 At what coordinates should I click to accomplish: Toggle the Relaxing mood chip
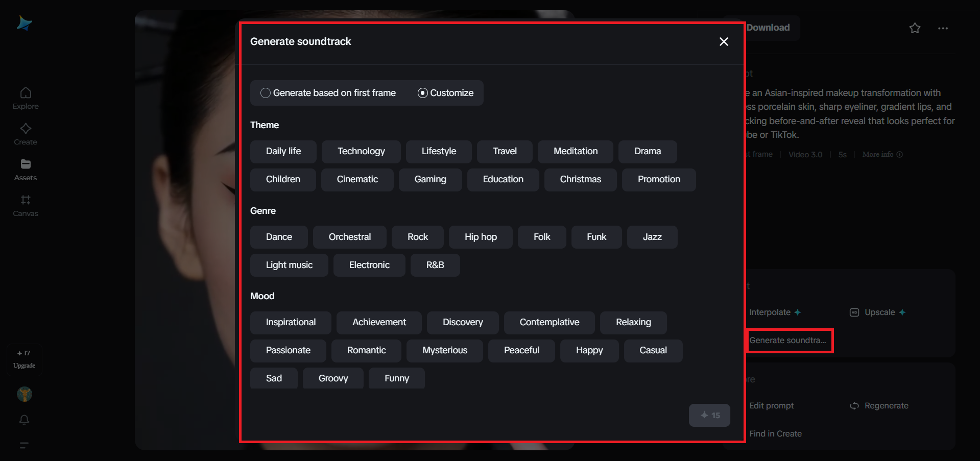point(633,323)
